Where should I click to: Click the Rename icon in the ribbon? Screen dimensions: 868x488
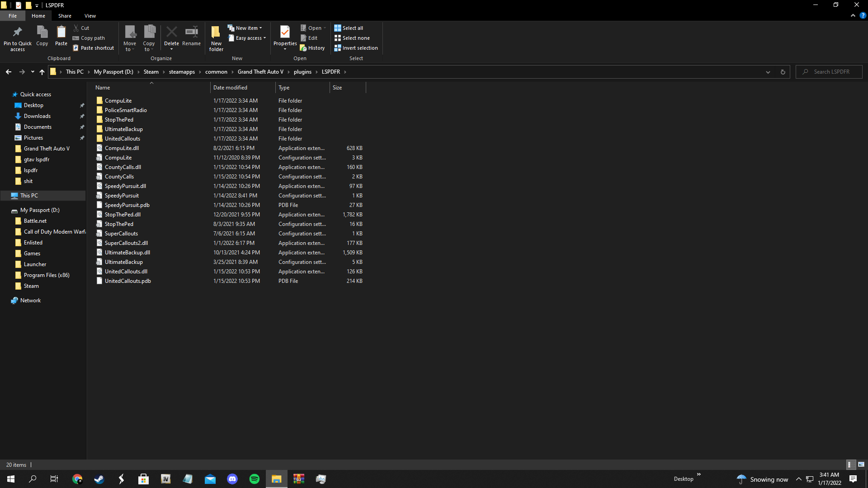[x=191, y=33]
